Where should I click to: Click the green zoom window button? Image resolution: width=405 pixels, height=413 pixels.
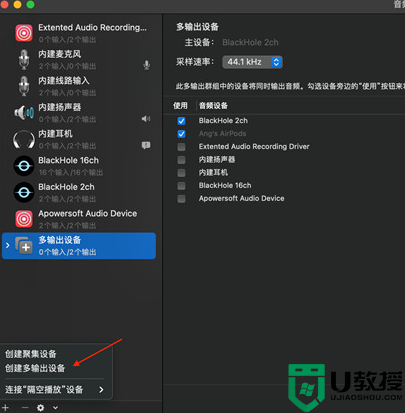tap(31, 4)
